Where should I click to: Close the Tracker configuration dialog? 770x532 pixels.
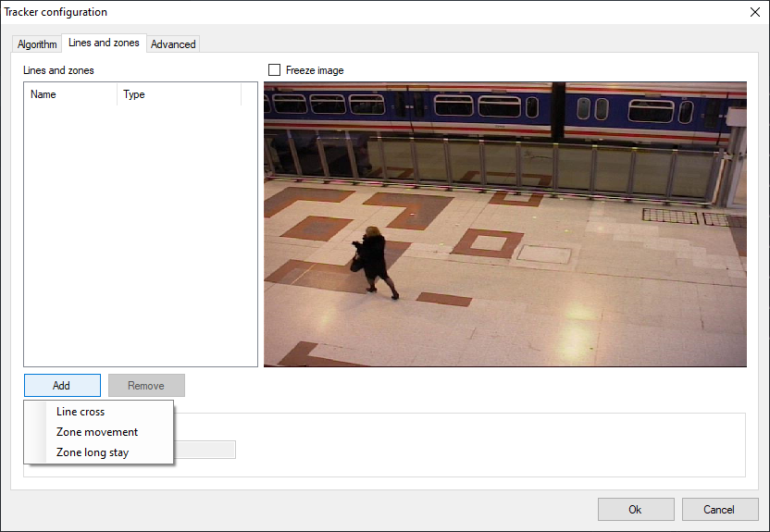pyautogui.click(x=753, y=12)
